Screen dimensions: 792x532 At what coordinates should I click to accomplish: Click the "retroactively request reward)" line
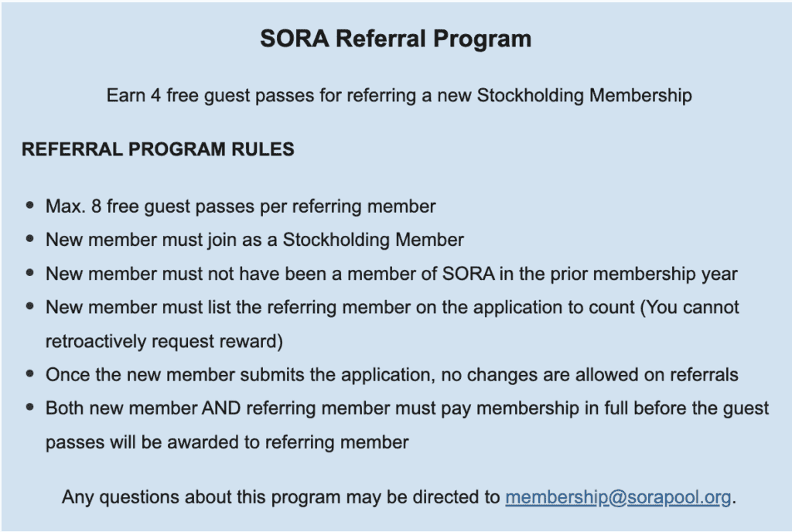[165, 341]
